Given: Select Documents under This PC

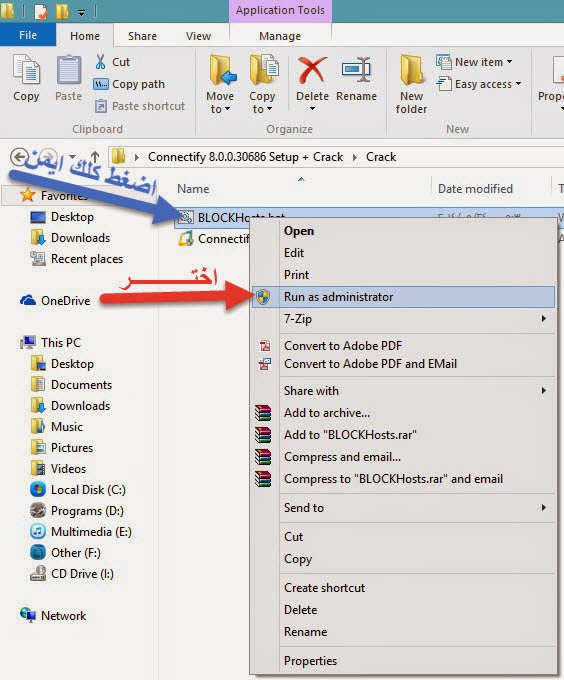Looking at the screenshot, I should tap(81, 385).
